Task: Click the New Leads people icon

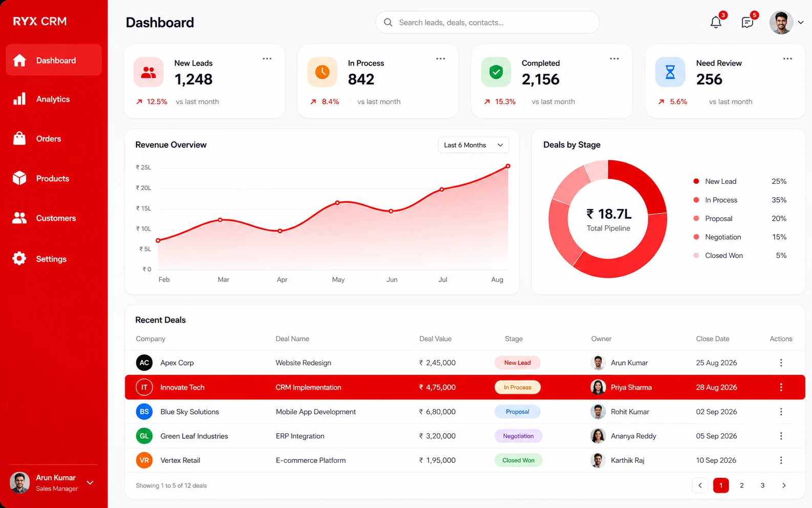Action: 148,72
